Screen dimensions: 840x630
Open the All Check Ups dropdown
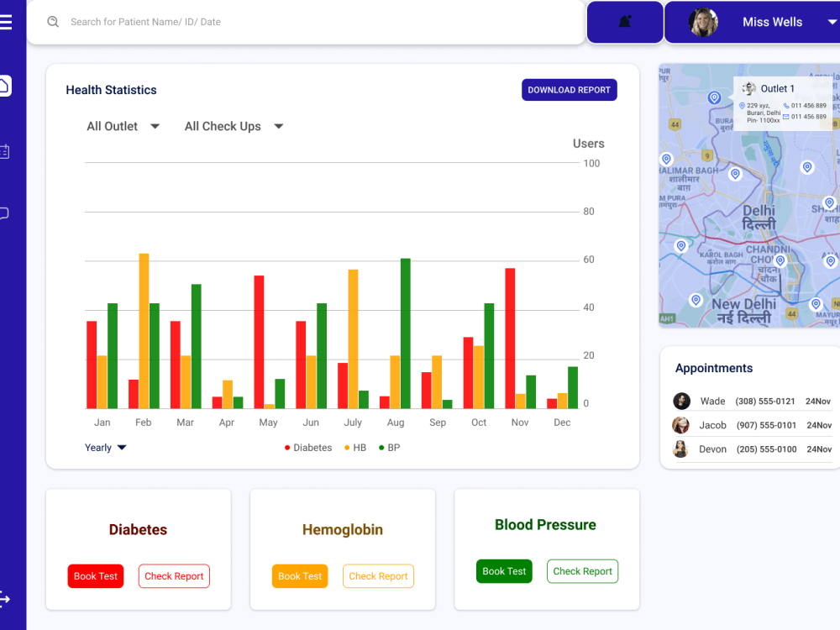(x=234, y=127)
